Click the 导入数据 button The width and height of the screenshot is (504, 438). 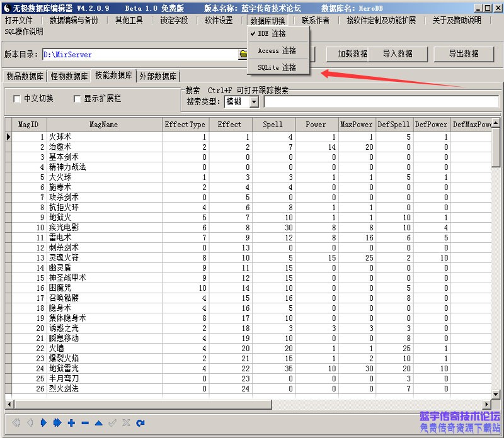[398, 54]
